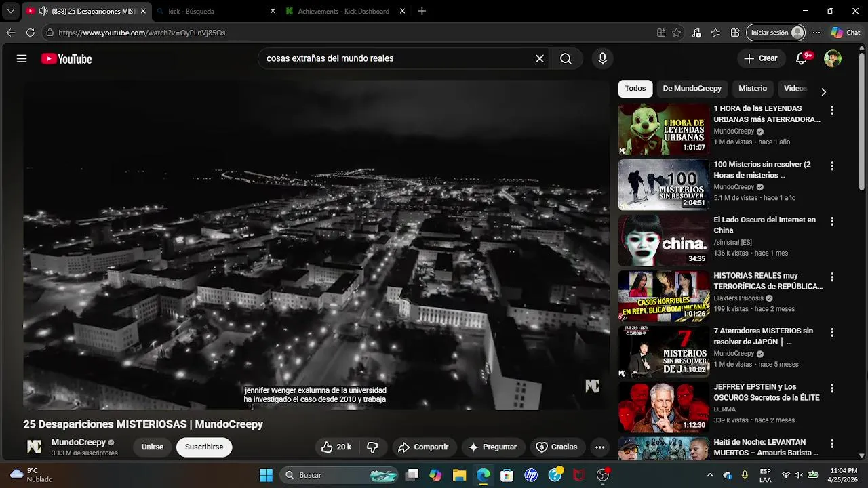
Task: Open YouTube notifications bell
Action: [x=802, y=58]
